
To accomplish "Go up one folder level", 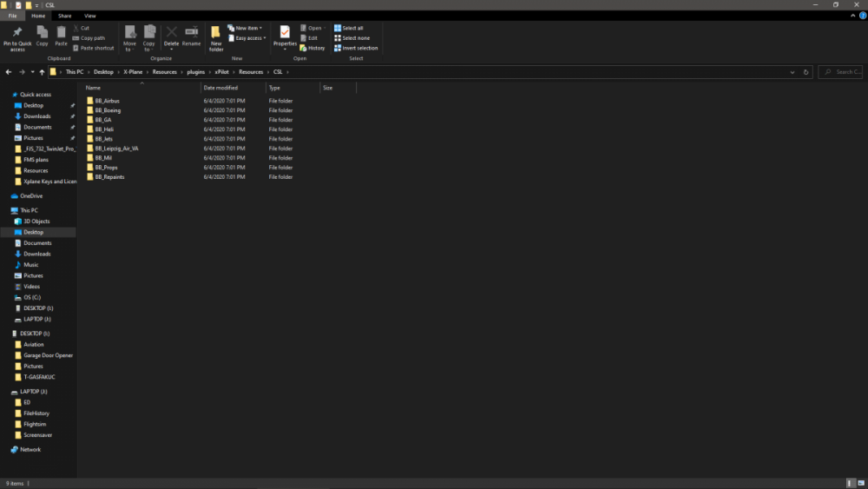I will tap(42, 72).
